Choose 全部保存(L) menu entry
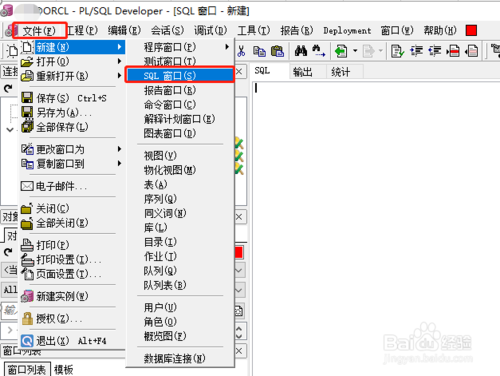 [73, 127]
